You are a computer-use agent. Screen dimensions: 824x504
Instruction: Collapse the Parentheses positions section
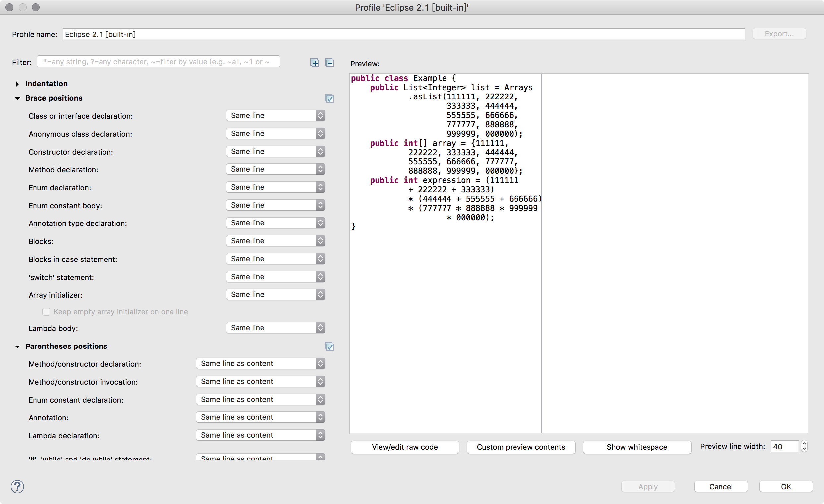coord(17,346)
